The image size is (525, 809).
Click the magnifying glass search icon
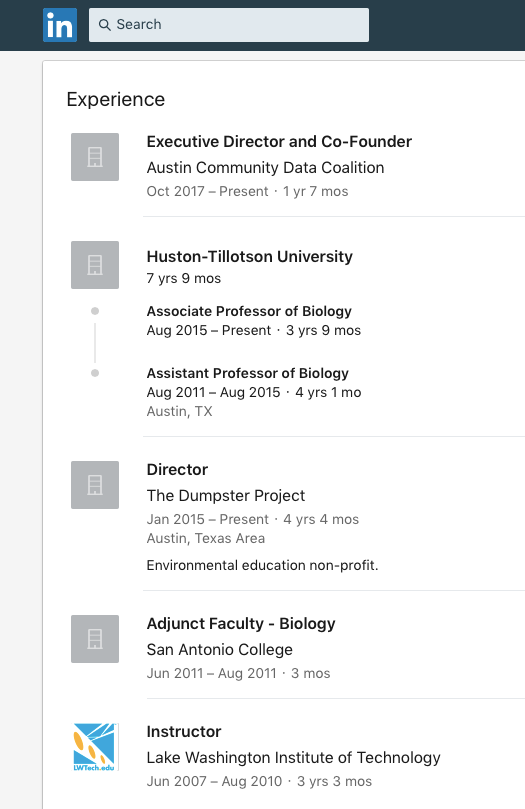click(x=105, y=25)
